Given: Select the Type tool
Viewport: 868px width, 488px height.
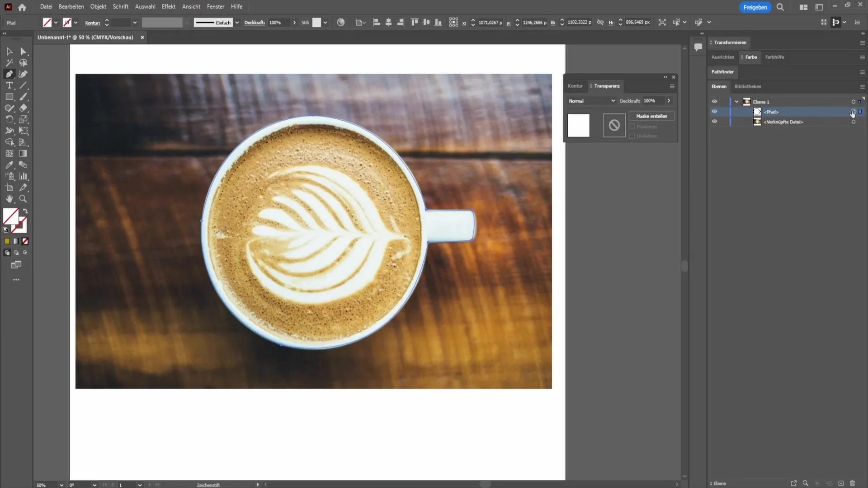Looking at the screenshot, I should coord(9,85).
